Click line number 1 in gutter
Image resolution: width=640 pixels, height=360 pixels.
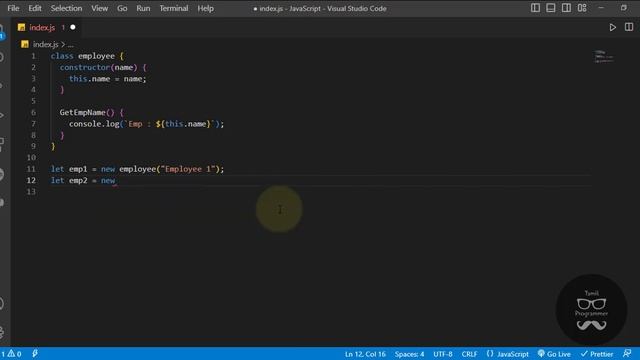click(33, 56)
